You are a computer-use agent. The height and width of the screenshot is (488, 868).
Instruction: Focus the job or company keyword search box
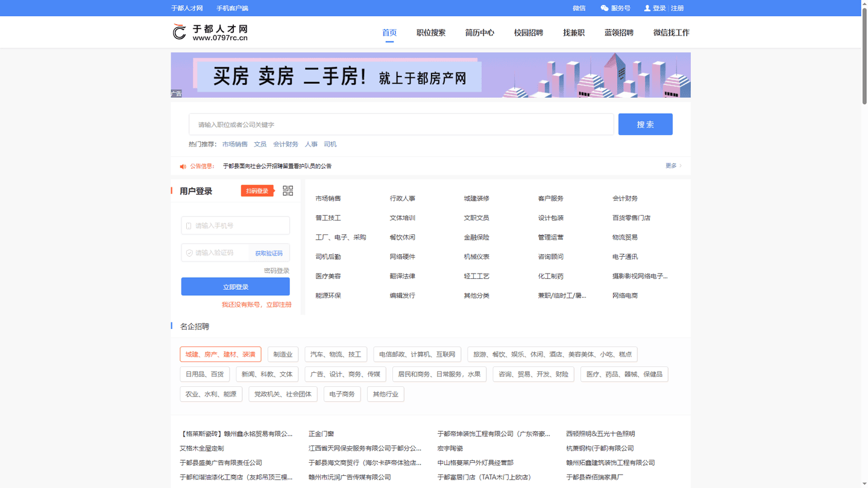[x=401, y=125]
